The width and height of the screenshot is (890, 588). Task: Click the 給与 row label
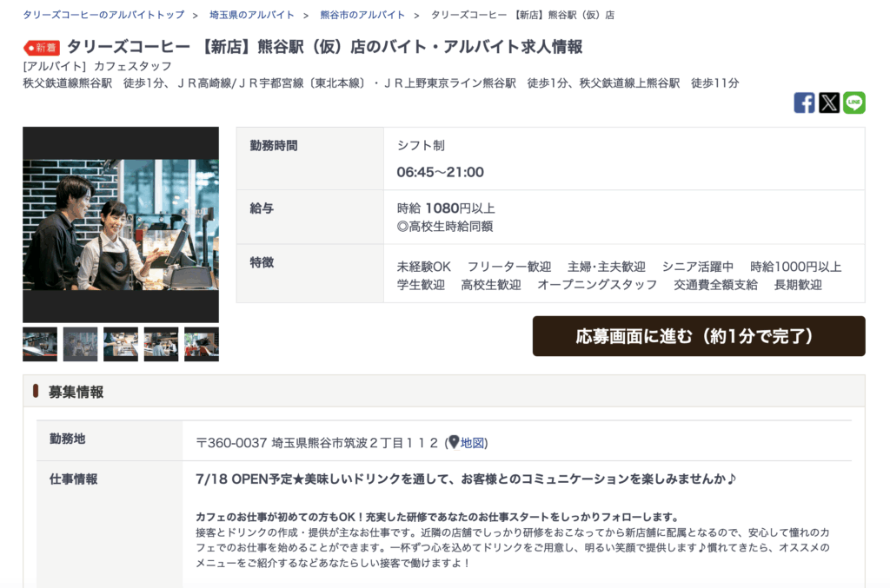coord(262,208)
